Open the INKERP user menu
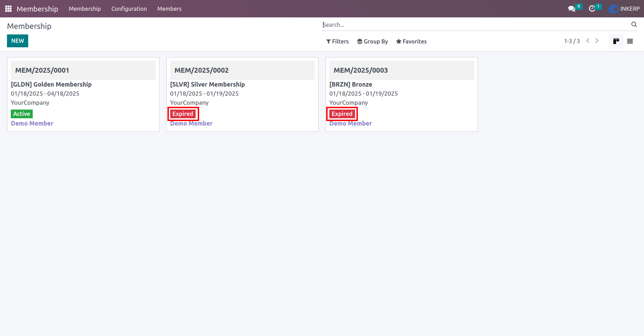Image resolution: width=644 pixels, height=336 pixels. (x=624, y=9)
